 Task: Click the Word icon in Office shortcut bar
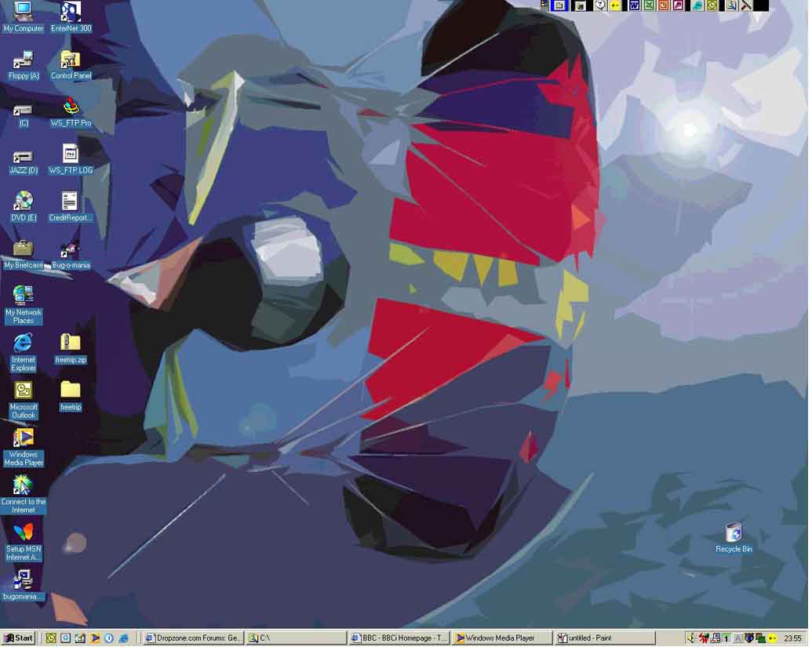click(x=635, y=5)
